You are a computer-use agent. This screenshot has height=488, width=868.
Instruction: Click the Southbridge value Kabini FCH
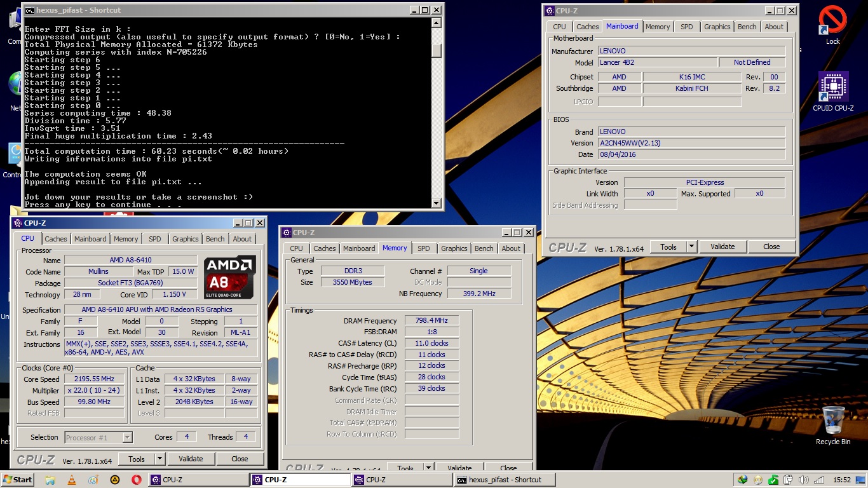pos(692,88)
